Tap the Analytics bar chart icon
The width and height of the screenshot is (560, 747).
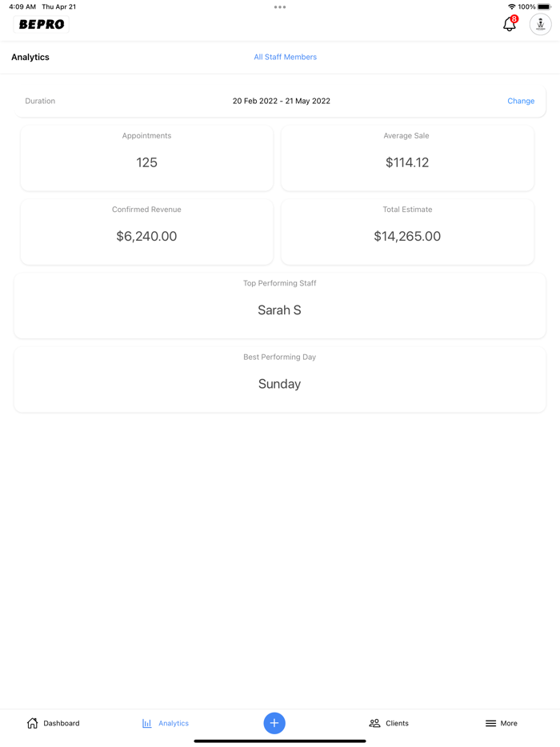(147, 723)
